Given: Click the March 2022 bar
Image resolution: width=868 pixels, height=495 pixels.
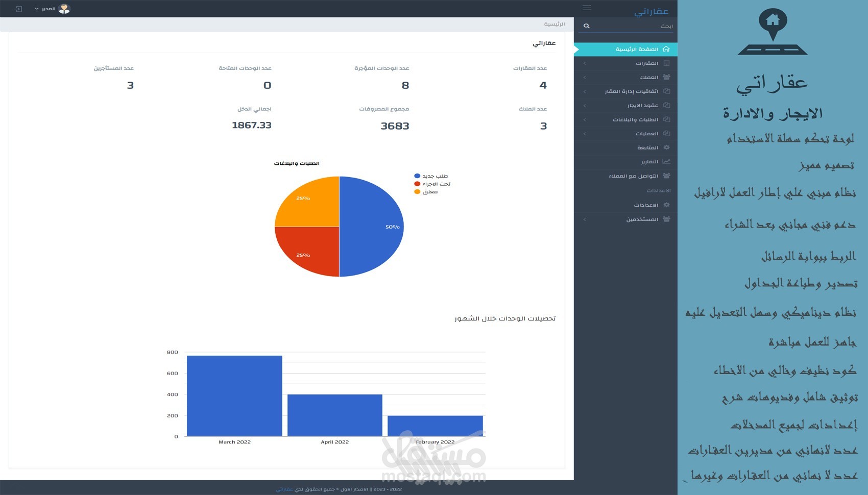Looking at the screenshot, I should tap(234, 396).
